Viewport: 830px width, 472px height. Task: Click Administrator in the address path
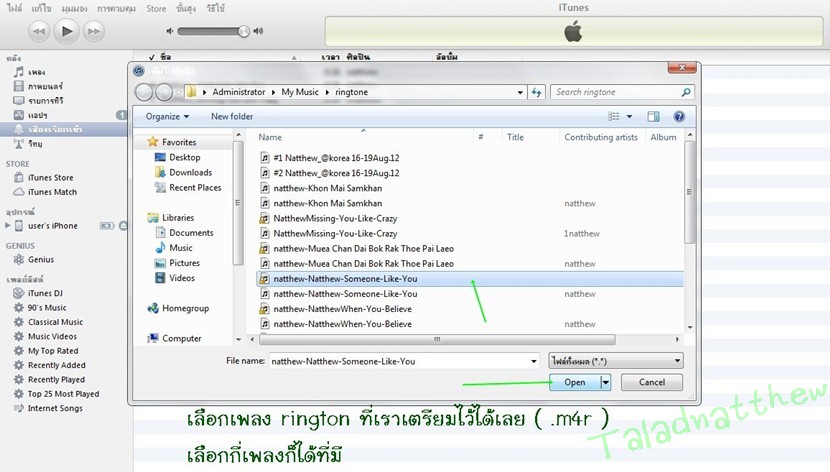[239, 92]
